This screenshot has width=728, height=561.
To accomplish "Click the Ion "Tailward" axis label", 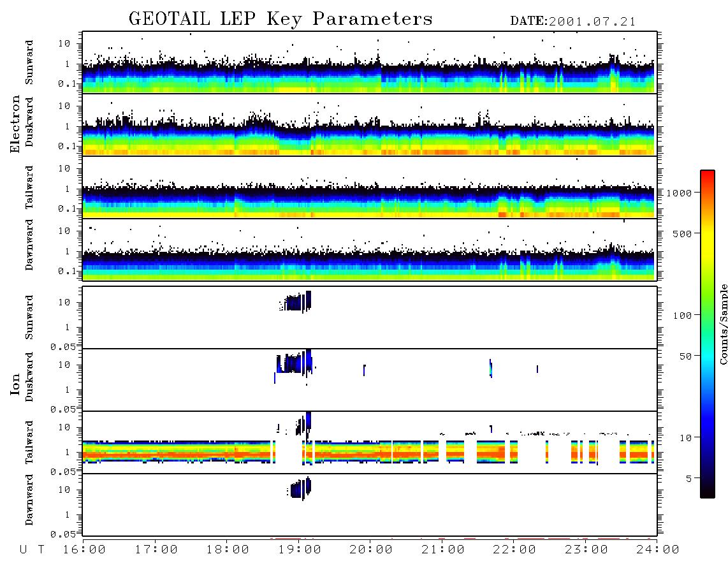I will (29, 442).
